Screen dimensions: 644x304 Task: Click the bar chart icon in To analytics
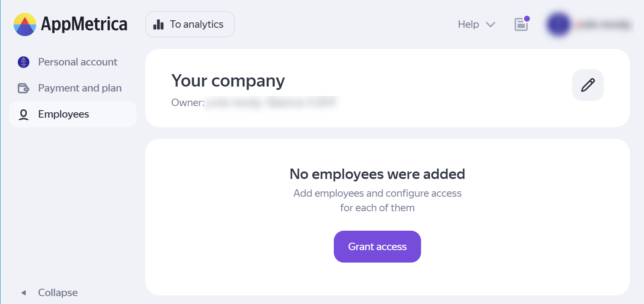point(158,24)
